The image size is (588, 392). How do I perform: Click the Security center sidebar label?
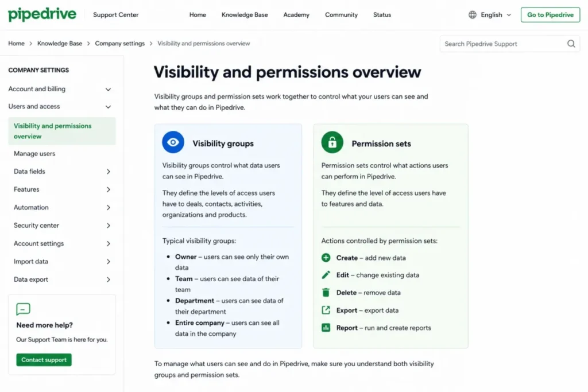pos(36,226)
